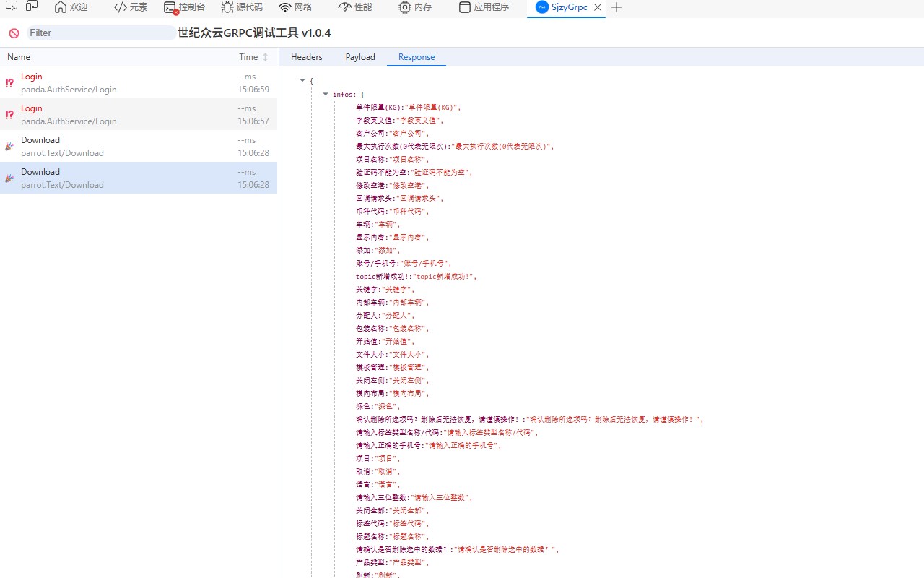Click the 项目名称 entry
The width and height of the screenshot is (924, 578).
tap(392, 160)
